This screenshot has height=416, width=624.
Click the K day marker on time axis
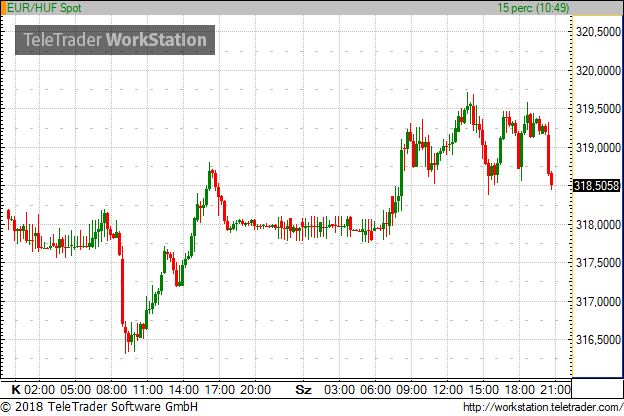(16, 389)
